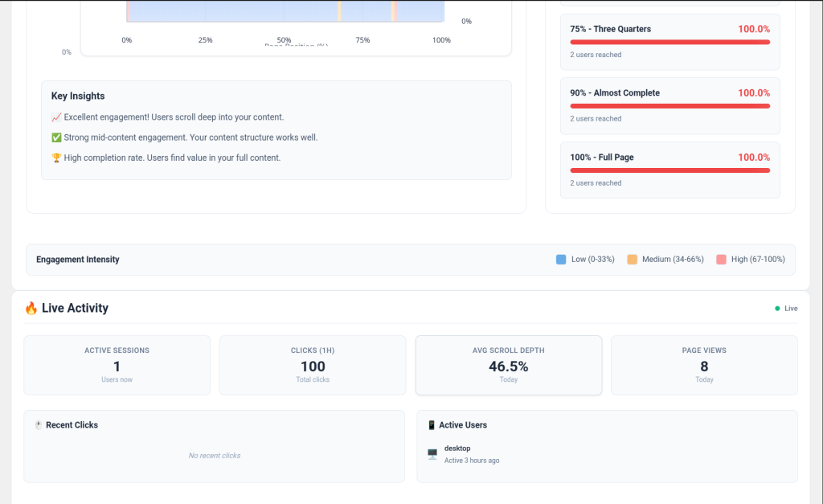
Task: Click 100.0% value of Almost Complete milestone
Action: [754, 93]
